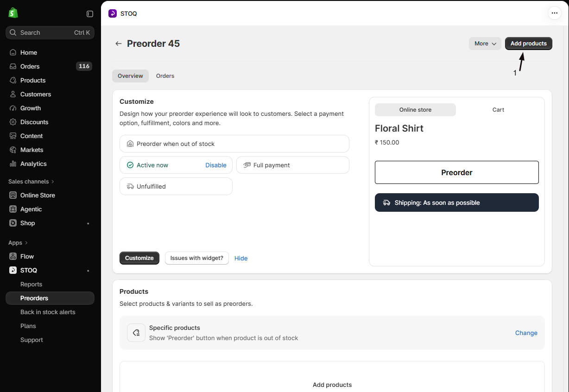Select the Cart preview tab
The width and height of the screenshot is (569, 392).
498,110
